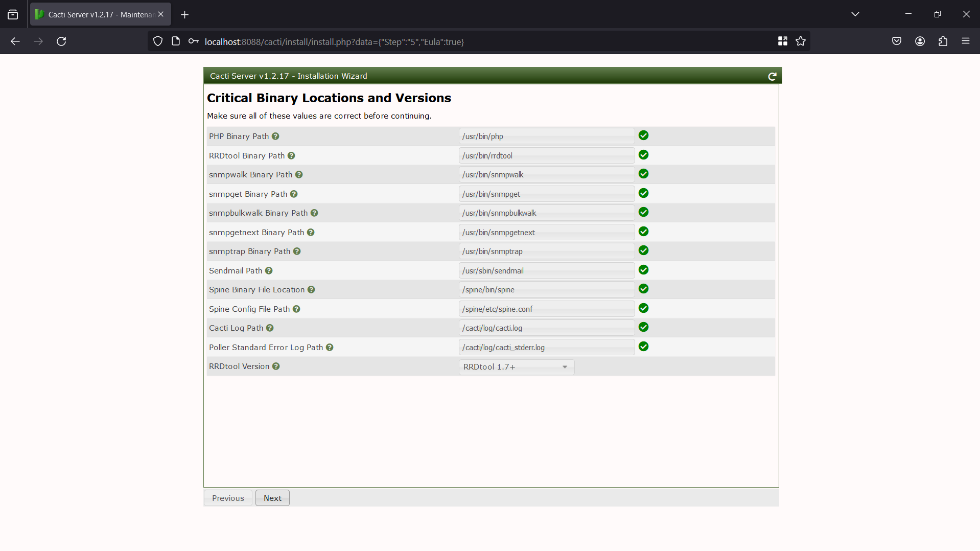Go back to the previous browser page
Screen dimensions: 980x551
coord(15,41)
